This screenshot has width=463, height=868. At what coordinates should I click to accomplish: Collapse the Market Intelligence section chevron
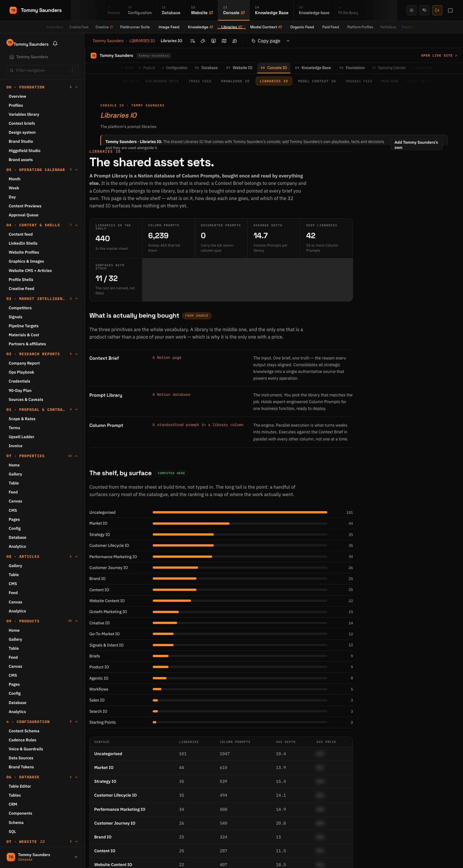click(77, 299)
